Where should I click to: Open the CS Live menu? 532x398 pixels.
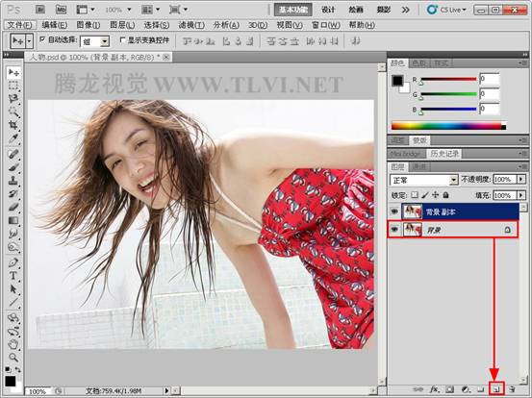pos(446,10)
